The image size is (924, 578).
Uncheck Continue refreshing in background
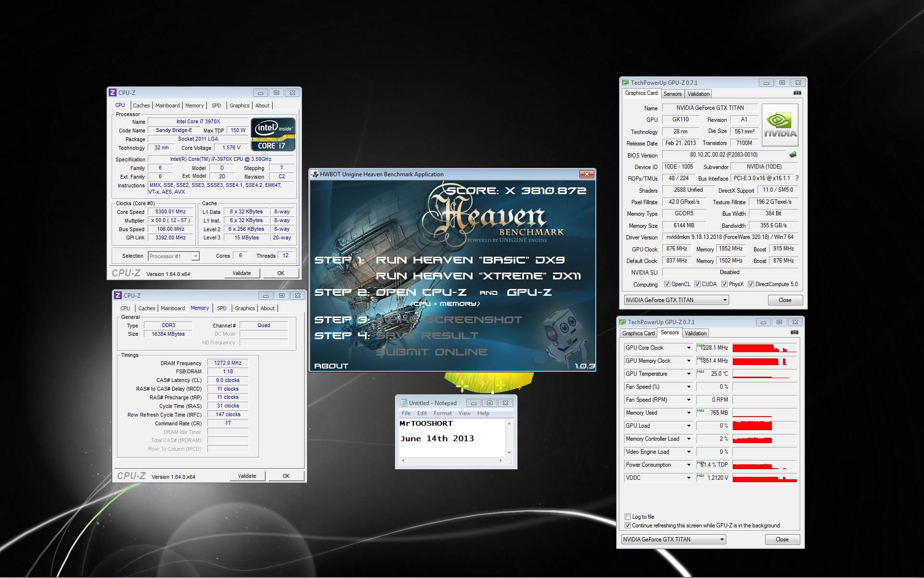pyautogui.click(x=628, y=525)
